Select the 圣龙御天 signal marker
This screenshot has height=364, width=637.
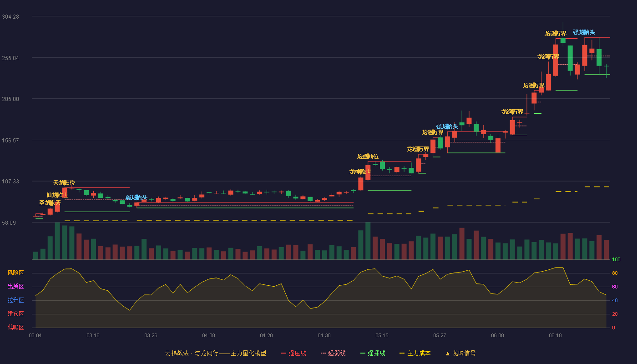pos(50,203)
